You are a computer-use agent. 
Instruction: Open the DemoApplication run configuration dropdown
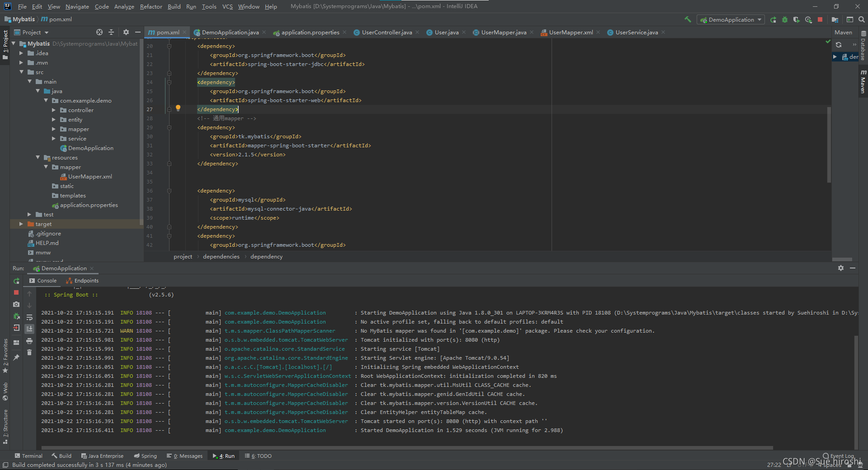tap(731, 19)
